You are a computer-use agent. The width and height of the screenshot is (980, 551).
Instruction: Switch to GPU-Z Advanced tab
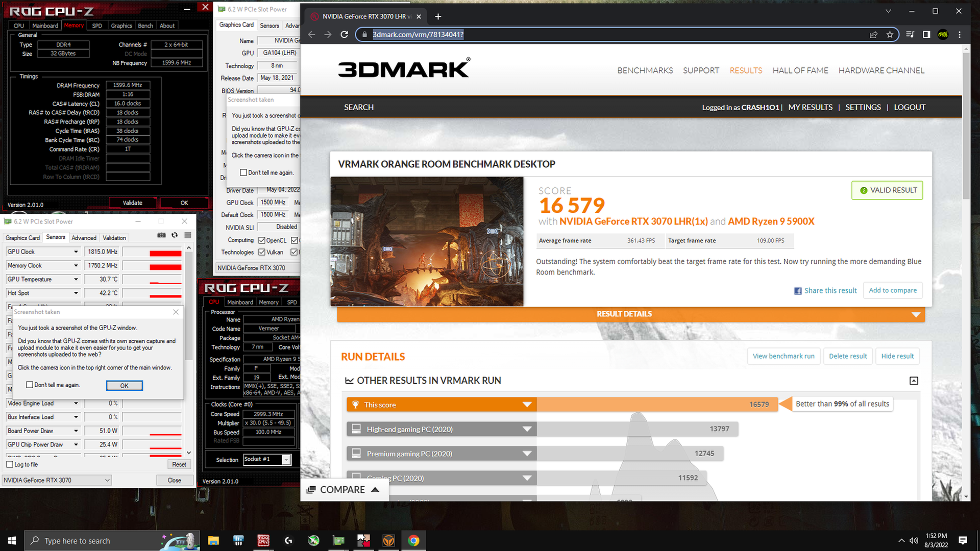[x=84, y=238]
